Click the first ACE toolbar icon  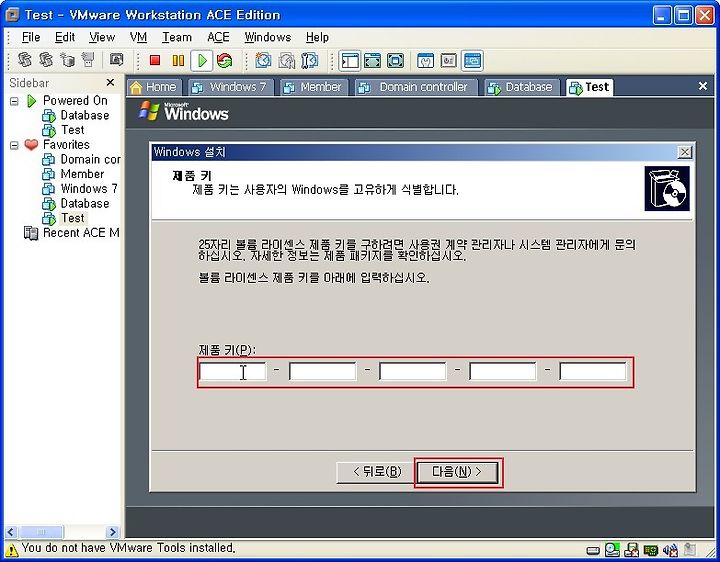point(25,60)
